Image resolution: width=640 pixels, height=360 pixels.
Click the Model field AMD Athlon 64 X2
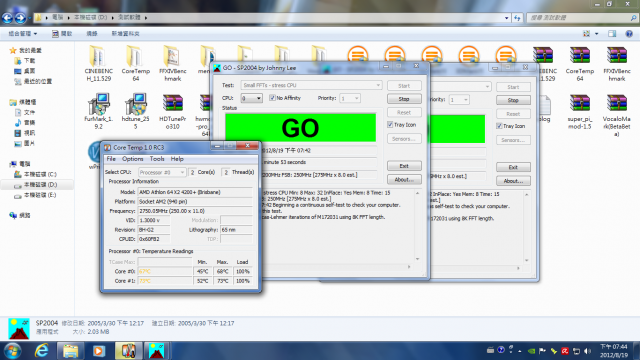pyautogui.click(x=195, y=192)
